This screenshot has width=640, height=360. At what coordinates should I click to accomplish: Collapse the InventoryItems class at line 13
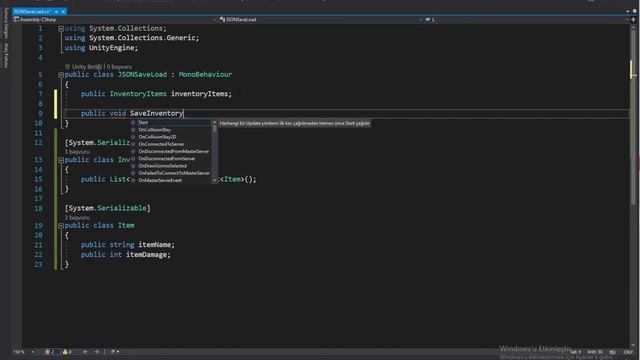point(61,160)
